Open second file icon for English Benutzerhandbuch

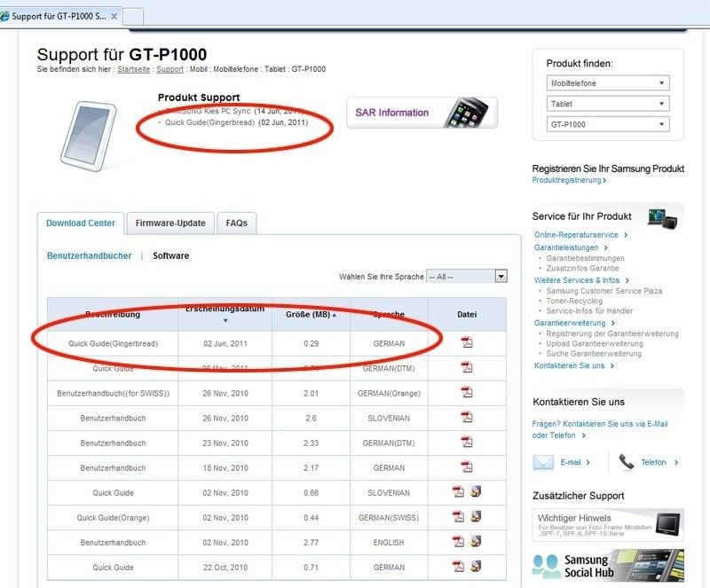click(x=476, y=541)
